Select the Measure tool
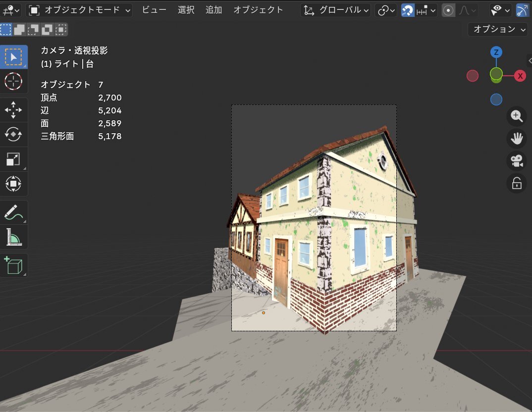Screen dimensions: 532x412 click(13, 237)
